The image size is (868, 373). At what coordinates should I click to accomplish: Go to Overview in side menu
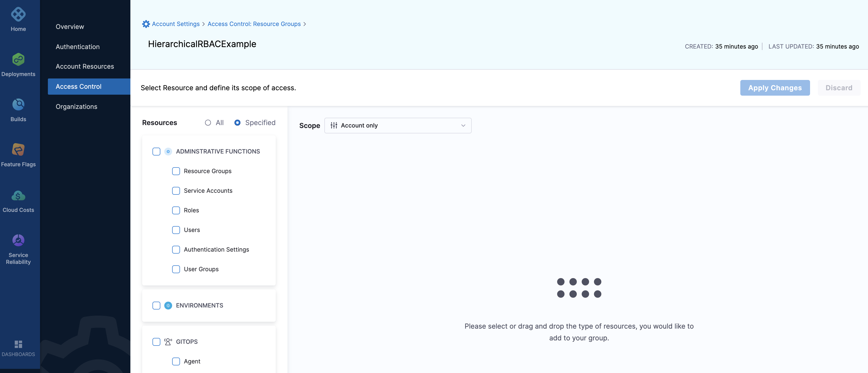pos(70,26)
